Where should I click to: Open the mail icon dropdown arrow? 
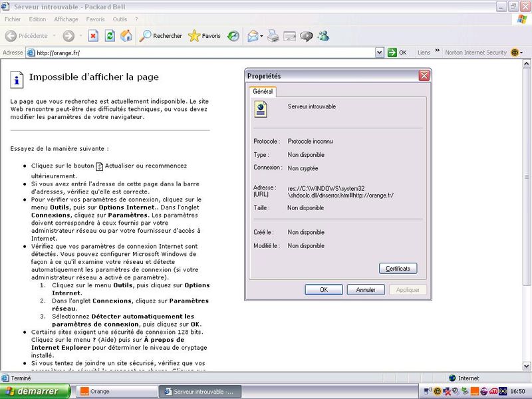(x=262, y=36)
